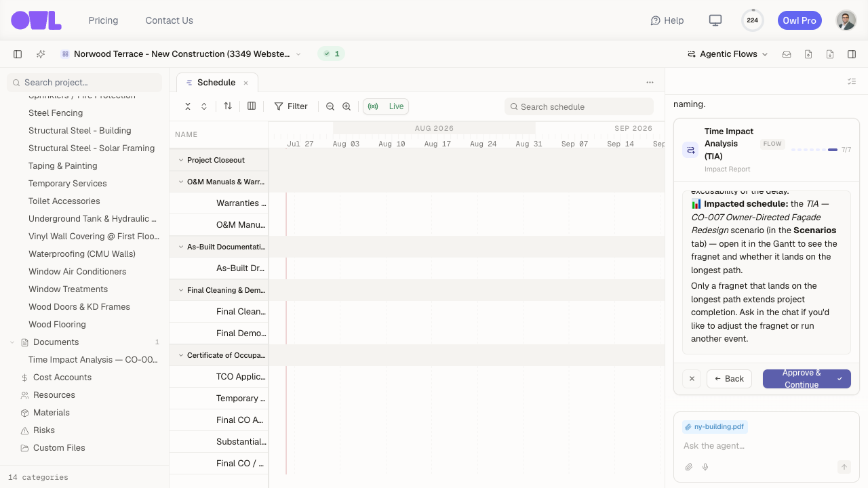Open the Pricing page
This screenshot has height=488, width=868.
point(103,20)
